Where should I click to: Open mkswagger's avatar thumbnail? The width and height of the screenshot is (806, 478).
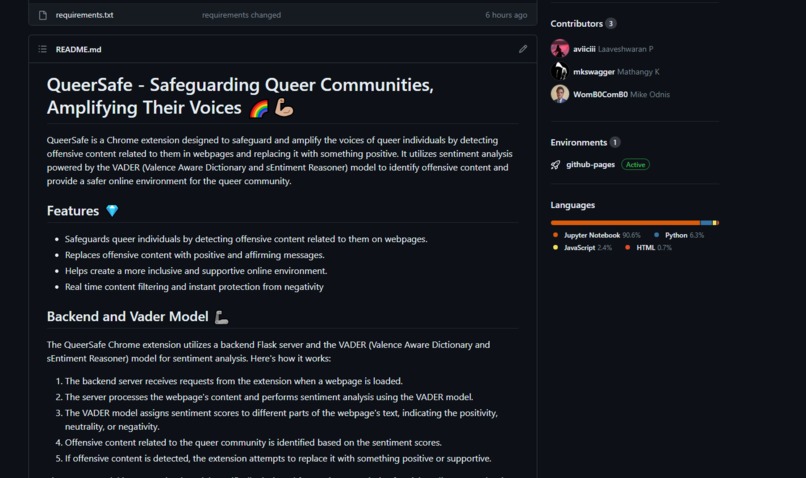pos(559,71)
